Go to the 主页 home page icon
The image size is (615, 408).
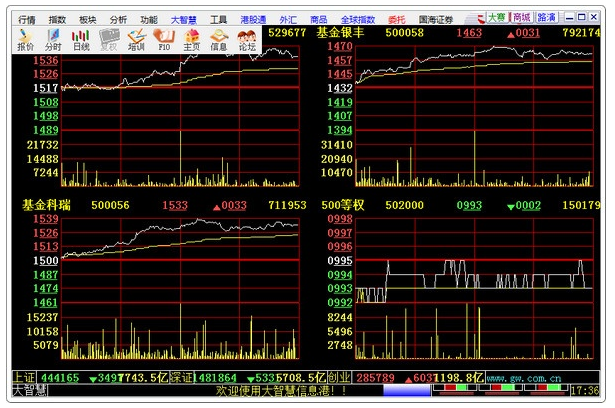click(x=192, y=40)
